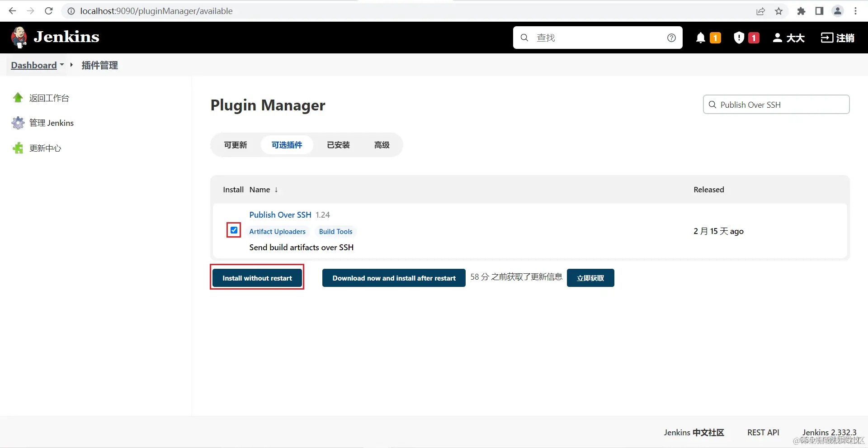
Task: Click magnifier icon in plugin filter box
Action: click(x=712, y=105)
